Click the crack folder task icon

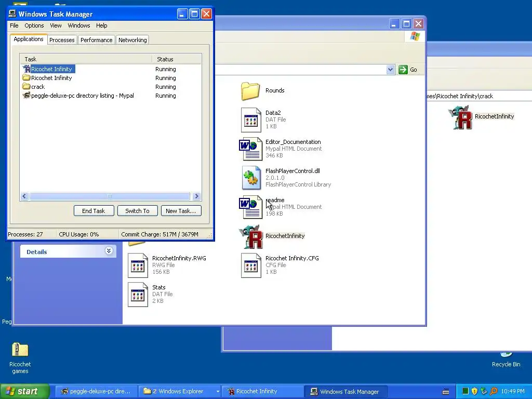coord(26,87)
